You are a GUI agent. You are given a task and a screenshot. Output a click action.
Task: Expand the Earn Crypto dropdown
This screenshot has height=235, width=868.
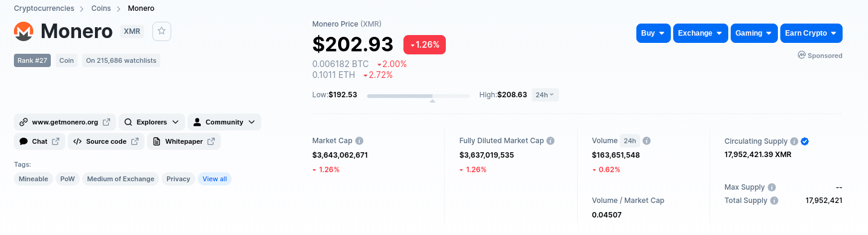[811, 33]
